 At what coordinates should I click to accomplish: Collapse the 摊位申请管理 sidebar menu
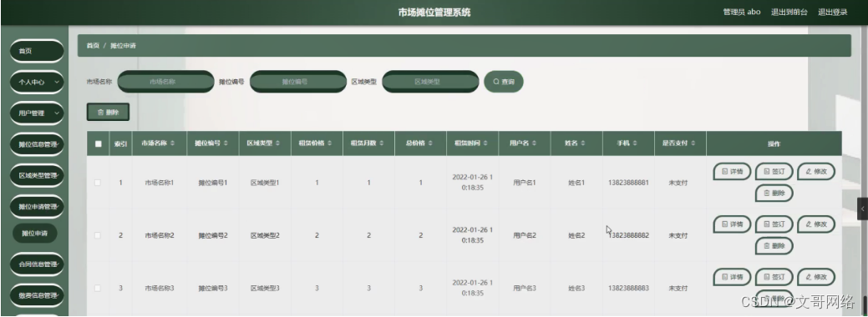click(37, 206)
